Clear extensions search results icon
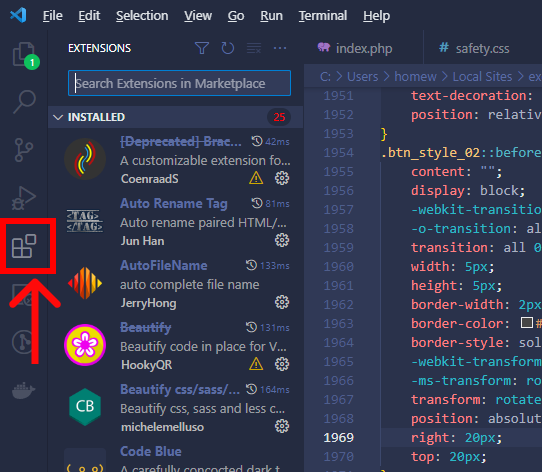This screenshot has height=472, width=542. tap(254, 48)
